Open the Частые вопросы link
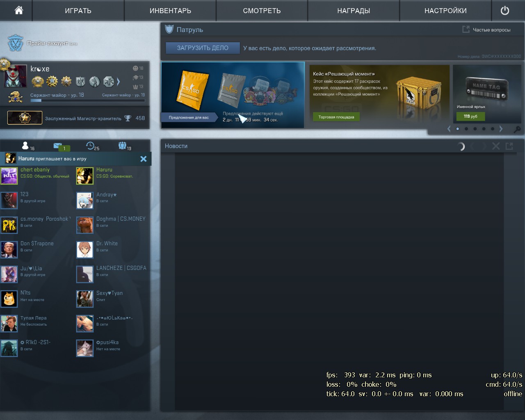Screen dimensions: 525x420 click(x=487, y=30)
